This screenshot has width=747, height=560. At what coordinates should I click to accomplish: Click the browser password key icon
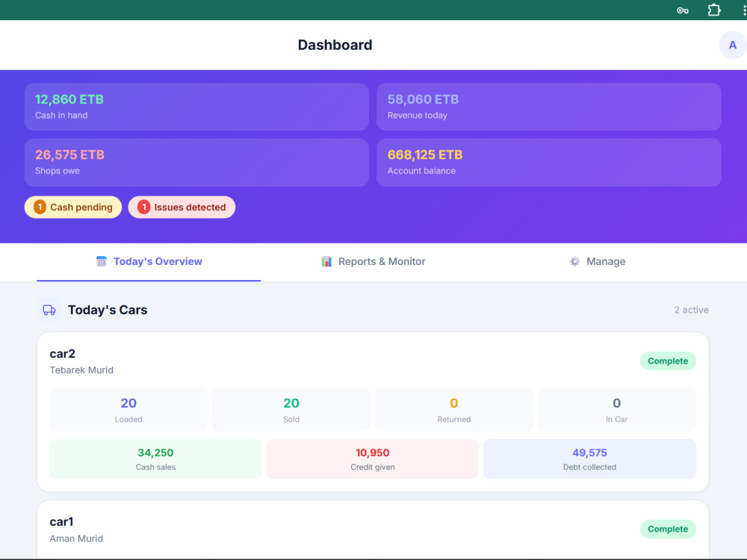682,10
